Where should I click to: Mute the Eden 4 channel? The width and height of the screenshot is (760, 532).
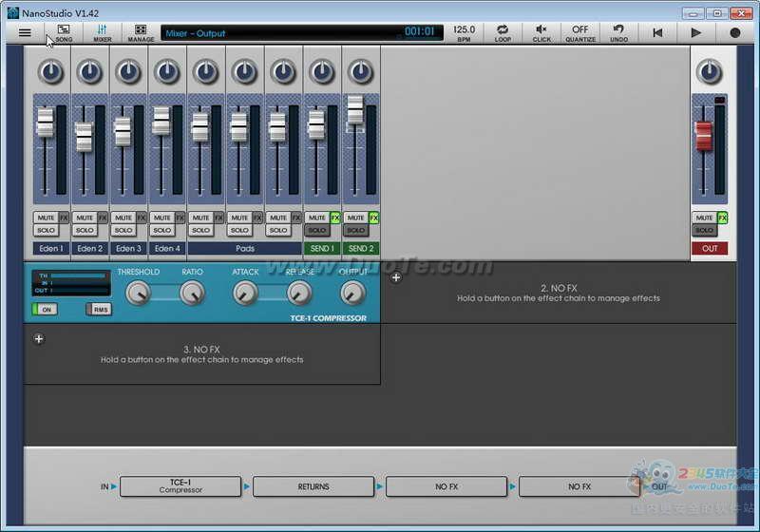tap(162, 218)
